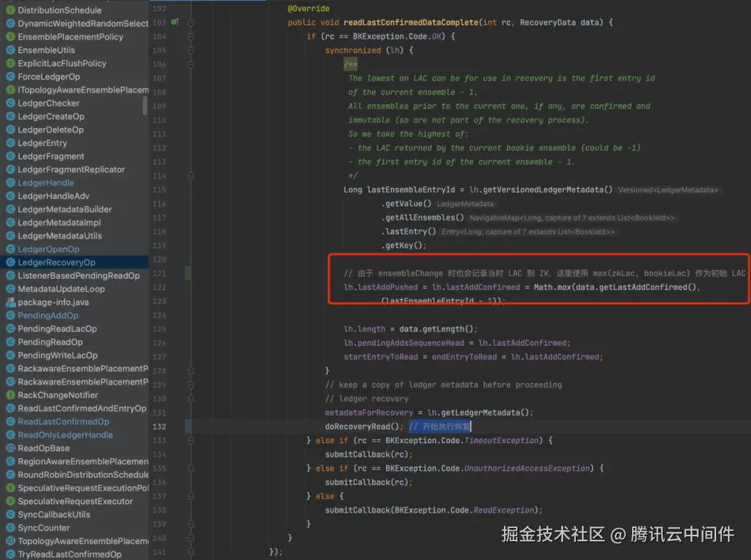Click metadataForRecovery variable on line 131
The height and width of the screenshot is (560, 751).
(x=369, y=413)
